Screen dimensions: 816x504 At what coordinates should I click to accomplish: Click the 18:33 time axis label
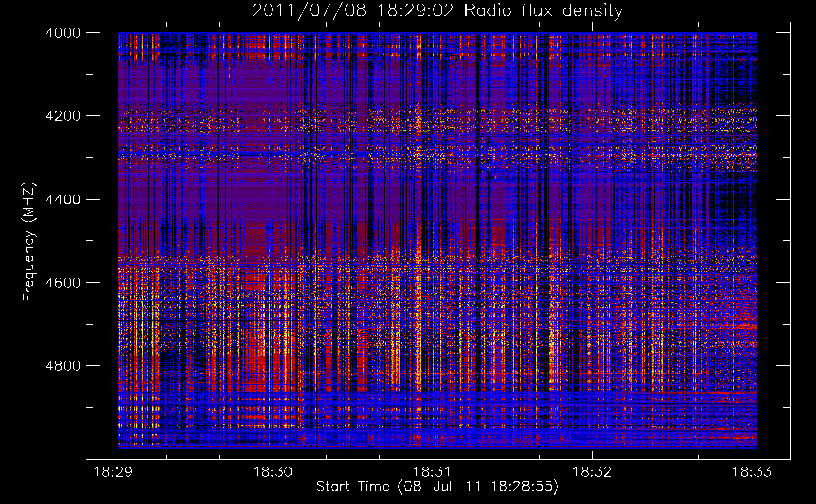coord(752,472)
